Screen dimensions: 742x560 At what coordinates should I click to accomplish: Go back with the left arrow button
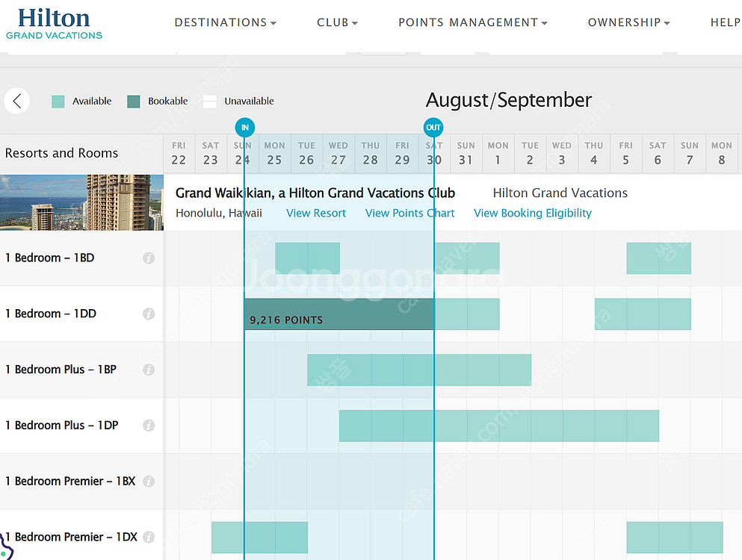pos(17,101)
